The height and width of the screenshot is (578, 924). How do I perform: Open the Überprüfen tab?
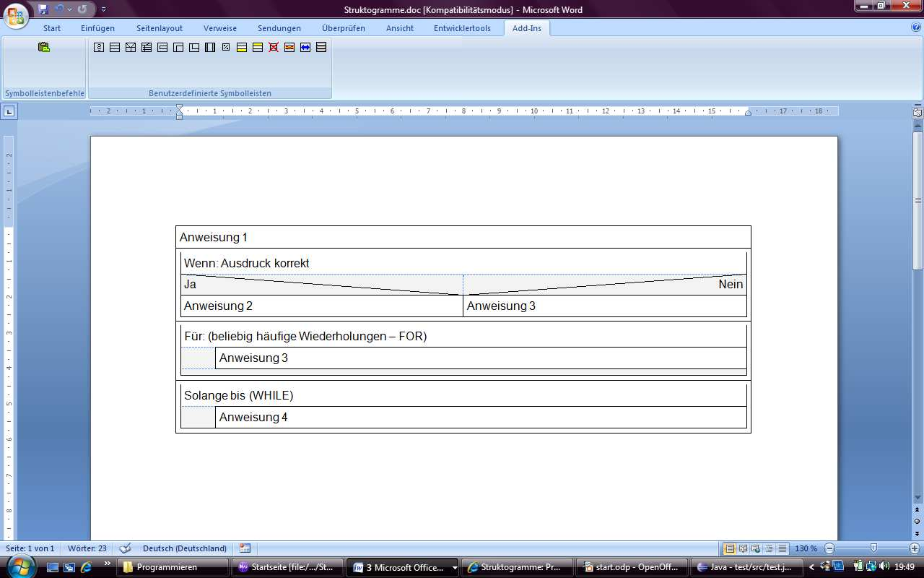(344, 28)
